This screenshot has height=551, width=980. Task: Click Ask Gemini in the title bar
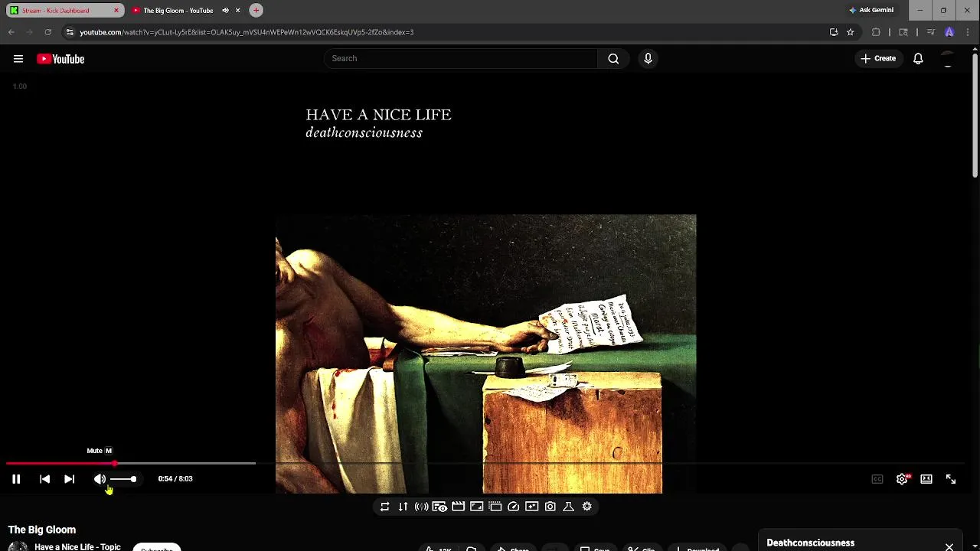point(871,11)
